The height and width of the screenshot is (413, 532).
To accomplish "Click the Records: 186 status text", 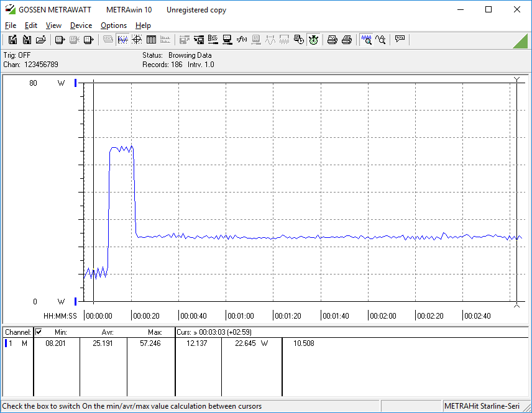I will tap(162, 65).
